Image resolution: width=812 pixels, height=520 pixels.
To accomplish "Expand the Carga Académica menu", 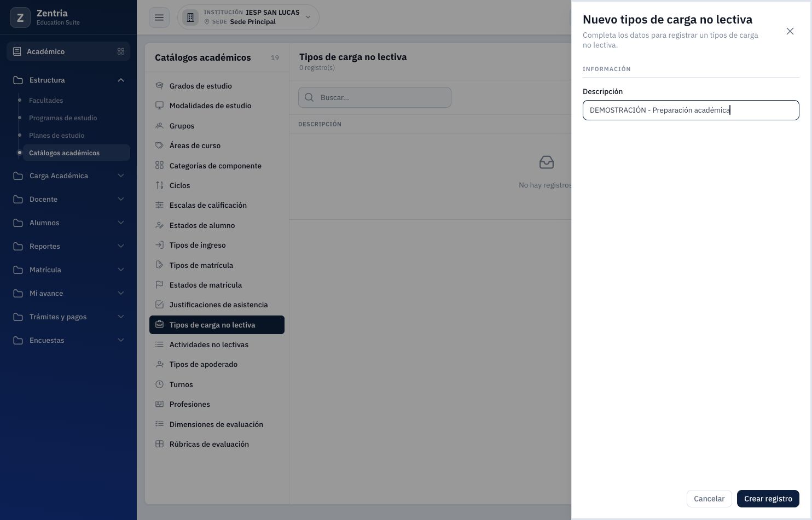I will [68, 176].
